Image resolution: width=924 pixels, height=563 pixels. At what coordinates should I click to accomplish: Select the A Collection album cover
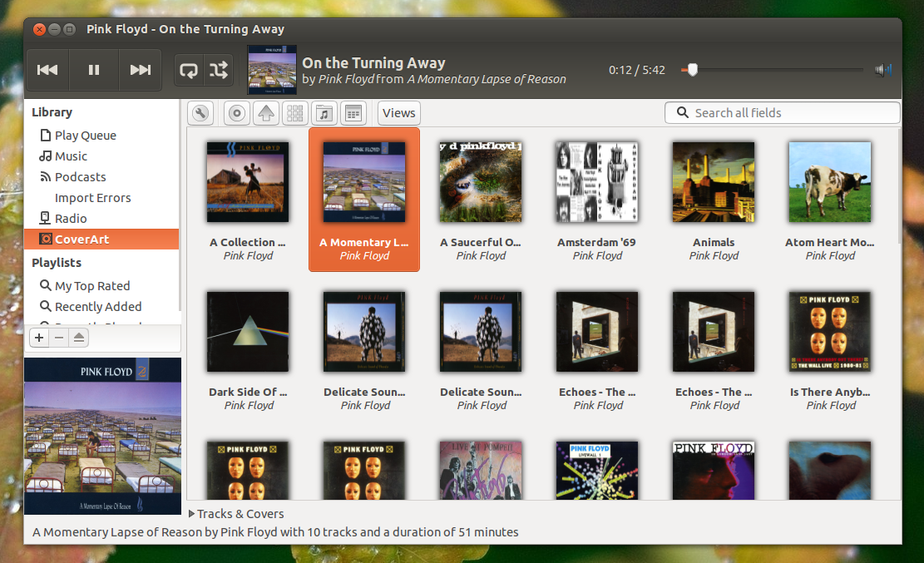tap(248, 182)
